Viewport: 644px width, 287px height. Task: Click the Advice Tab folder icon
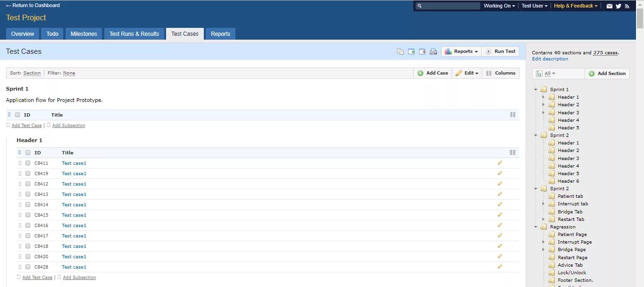[552, 265]
